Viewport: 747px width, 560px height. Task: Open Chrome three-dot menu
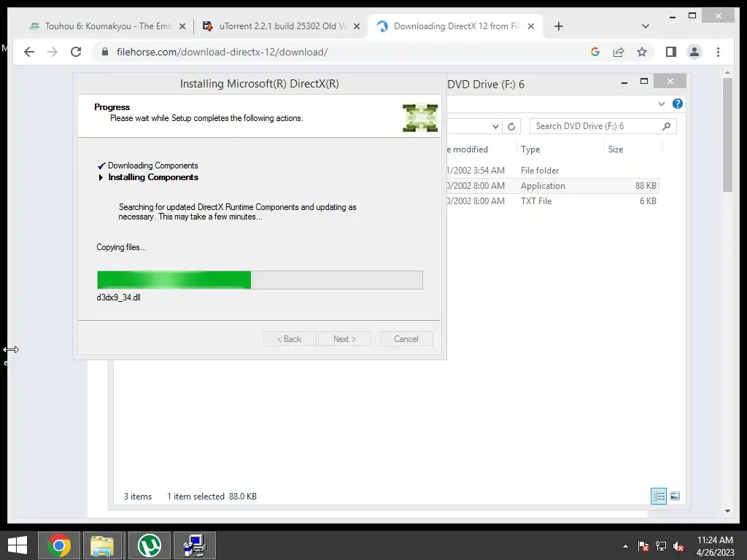[718, 52]
